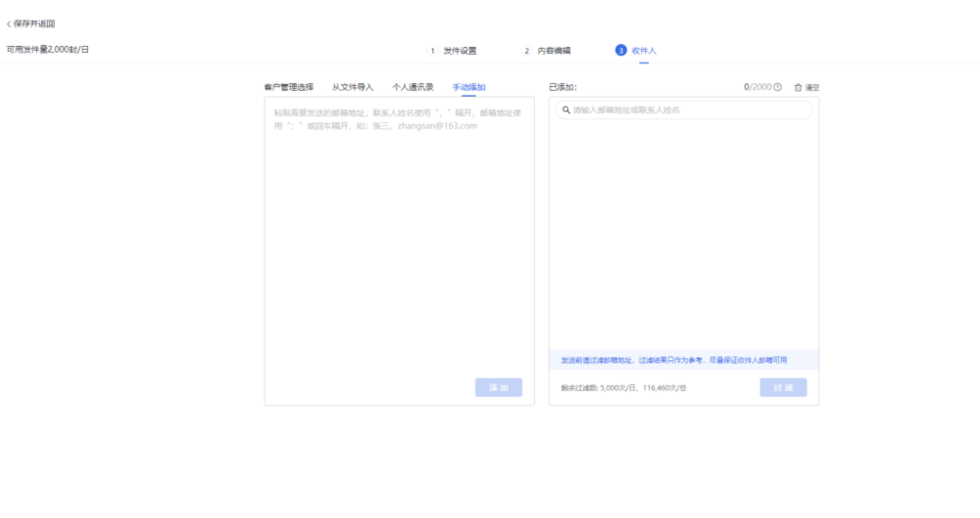980x518 pixels.
Task: Select the 手动添加 tab
Action: pyautogui.click(x=468, y=87)
